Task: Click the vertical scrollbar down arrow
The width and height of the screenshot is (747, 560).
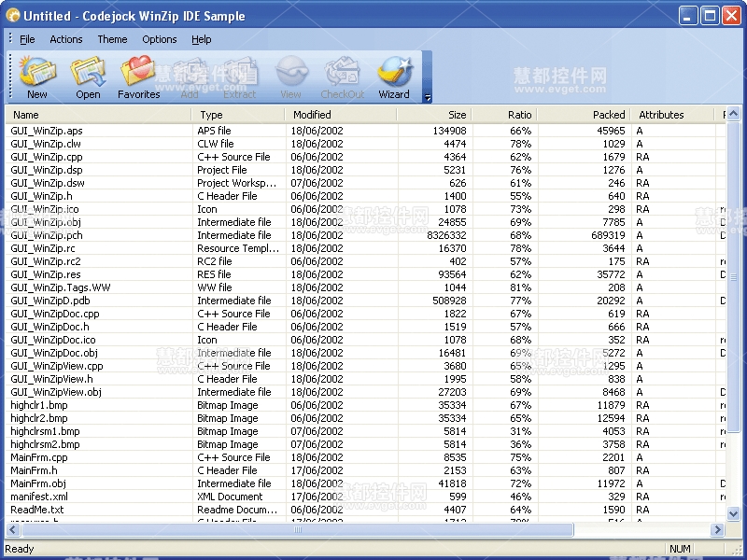Action: point(733,513)
